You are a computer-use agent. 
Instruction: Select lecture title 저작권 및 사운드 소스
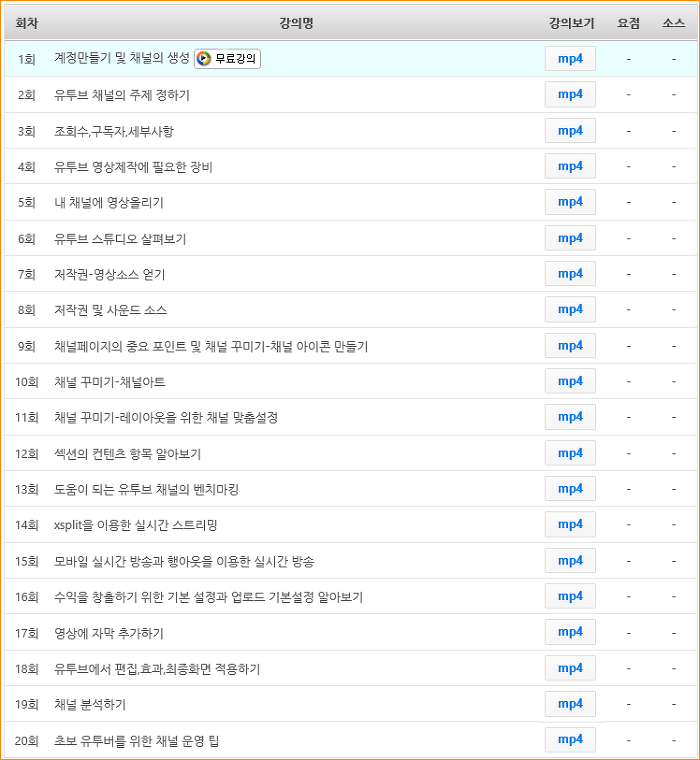[110, 310]
